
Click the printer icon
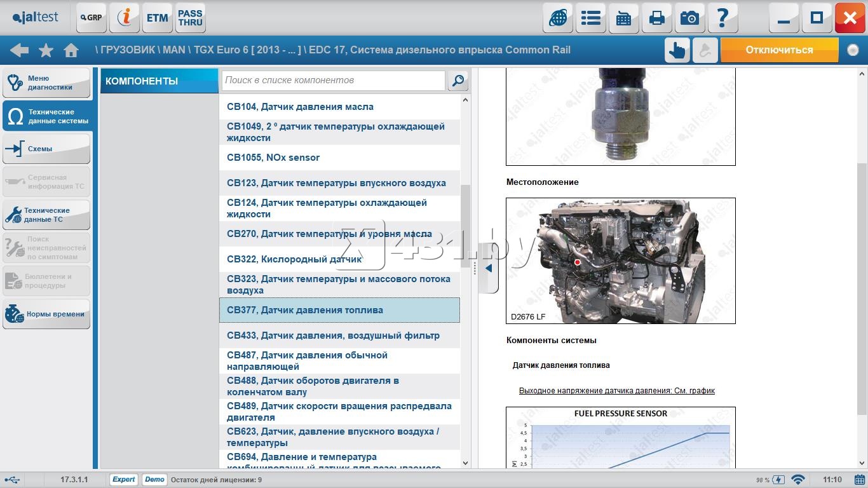[656, 18]
